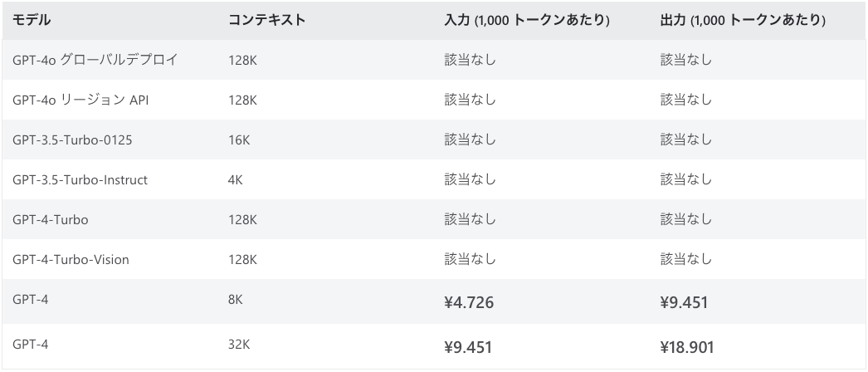Click 該当なし output cell for GPT-3.5-Turbo-0125
This screenshot has height=372, width=868.
point(686,140)
